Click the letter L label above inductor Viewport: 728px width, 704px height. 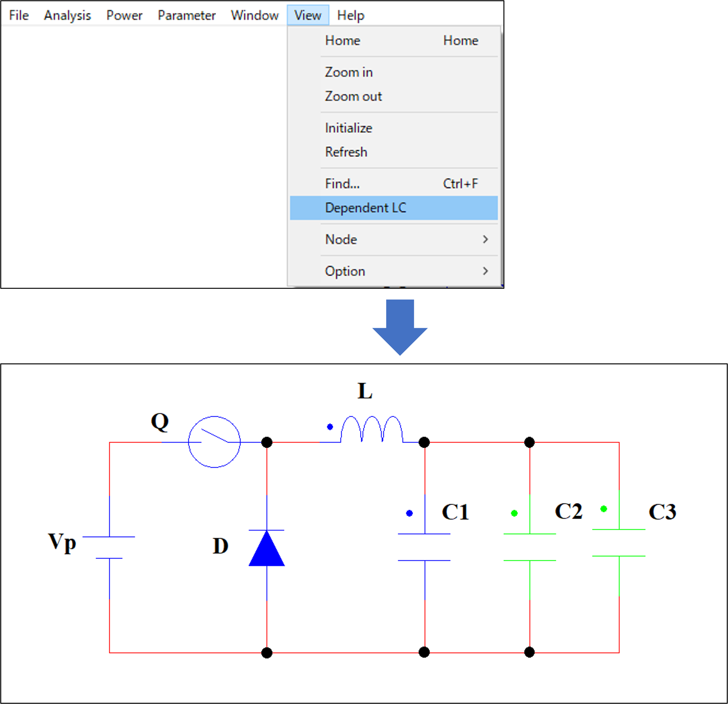pyautogui.click(x=365, y=391)
